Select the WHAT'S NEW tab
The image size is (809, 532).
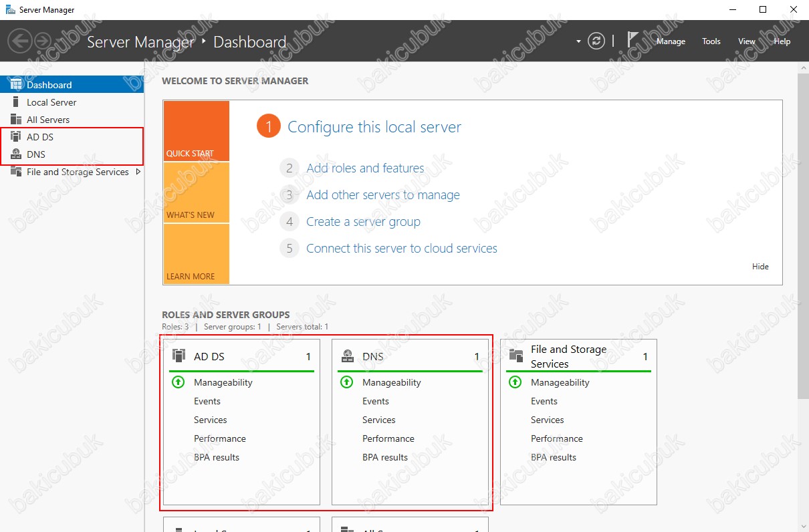(x=197, y=192)
